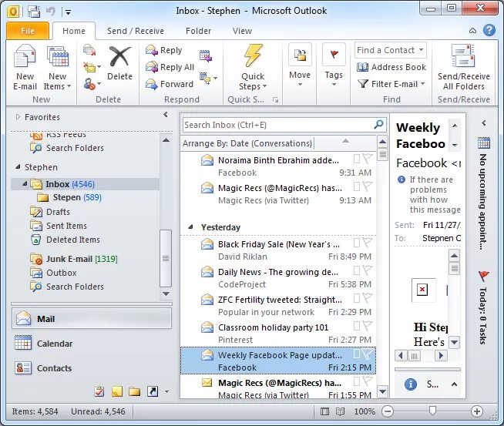The image size is (504, 426).
Task: Open the New Items menu
Action: (x=58, y=68)
